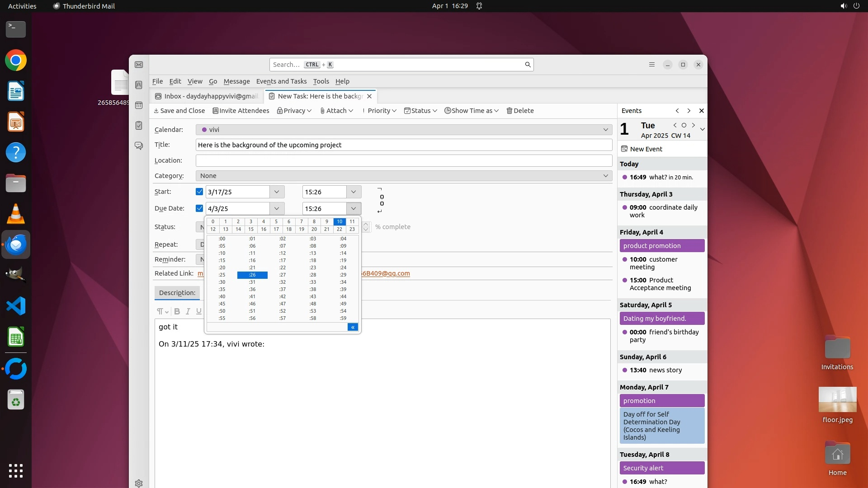Click the Location input field
The width and height of the screenshot is (868, 488).
[x=403, y=160]
